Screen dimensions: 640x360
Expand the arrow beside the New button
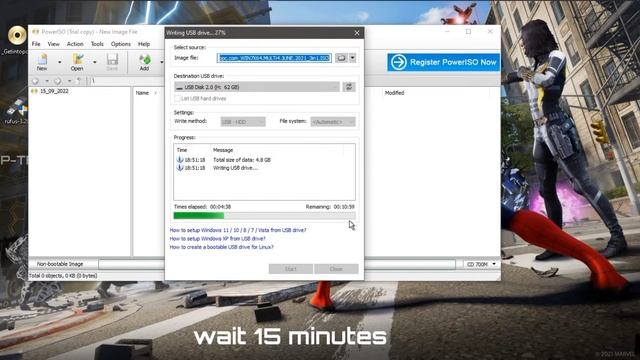coord(60,62)
